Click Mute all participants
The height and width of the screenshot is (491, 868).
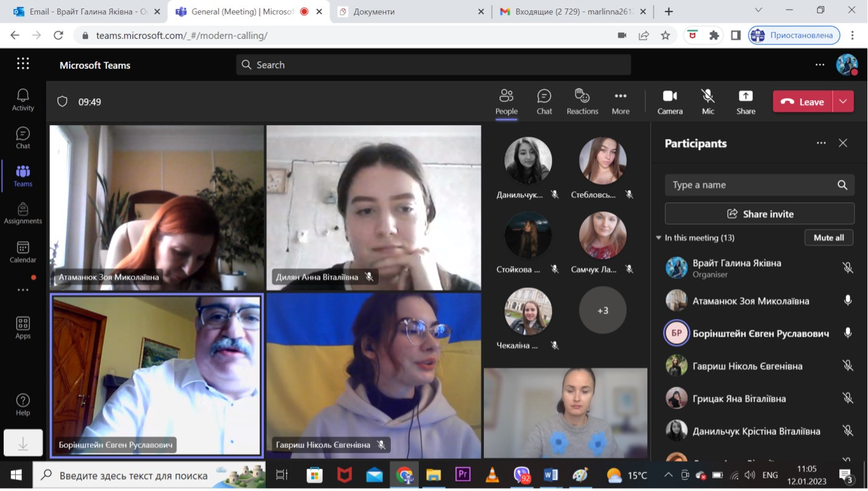click(x=829, y=238)
